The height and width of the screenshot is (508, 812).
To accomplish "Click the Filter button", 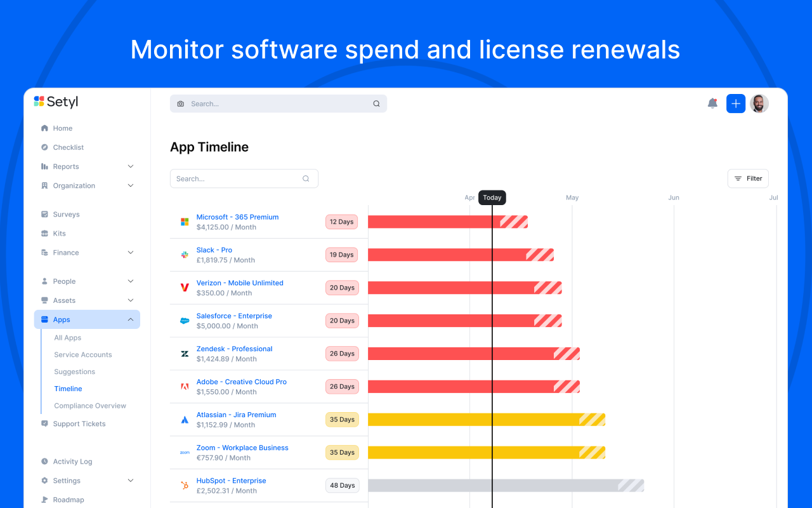I will point(747,178).
